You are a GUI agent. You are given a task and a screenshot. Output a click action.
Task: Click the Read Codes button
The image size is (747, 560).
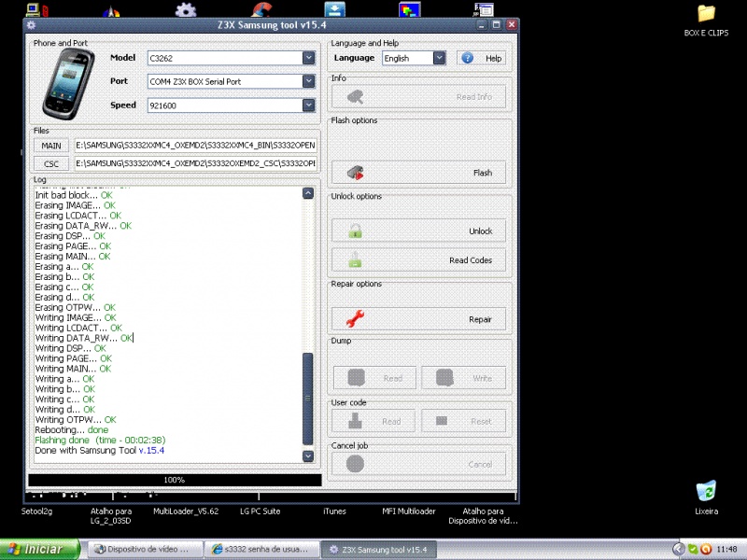click(x=418, y=260)
